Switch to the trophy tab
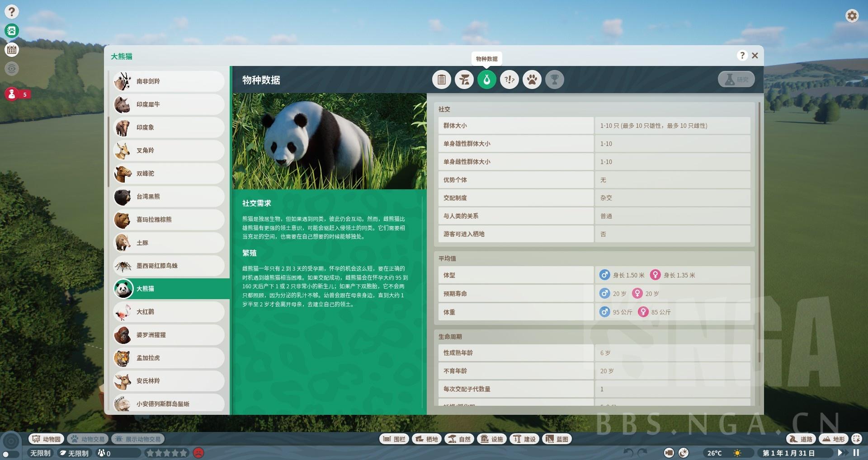This screenshot has height=460, width=868. point(555,80)
